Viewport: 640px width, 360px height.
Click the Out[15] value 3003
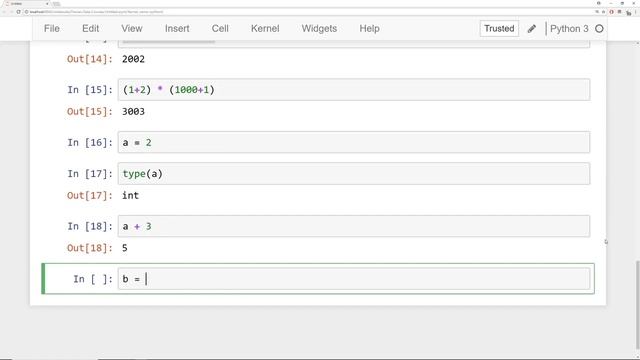click(x=133, y=111)
